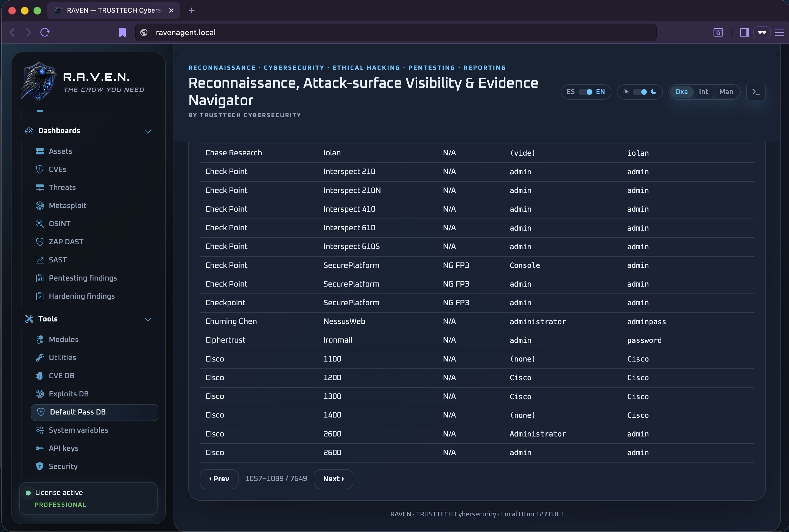789x532 pixels.
Task: Select the Oxa mode option
Action: point(681,92)
